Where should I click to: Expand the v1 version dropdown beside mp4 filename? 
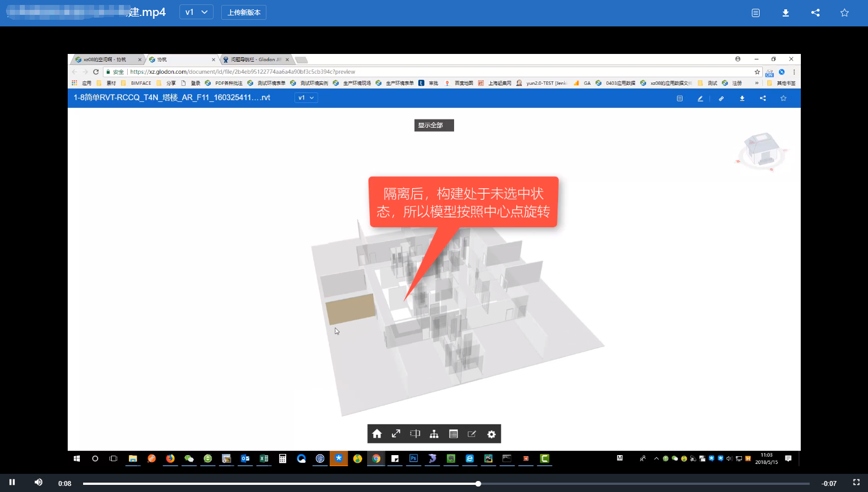point(196,12)
